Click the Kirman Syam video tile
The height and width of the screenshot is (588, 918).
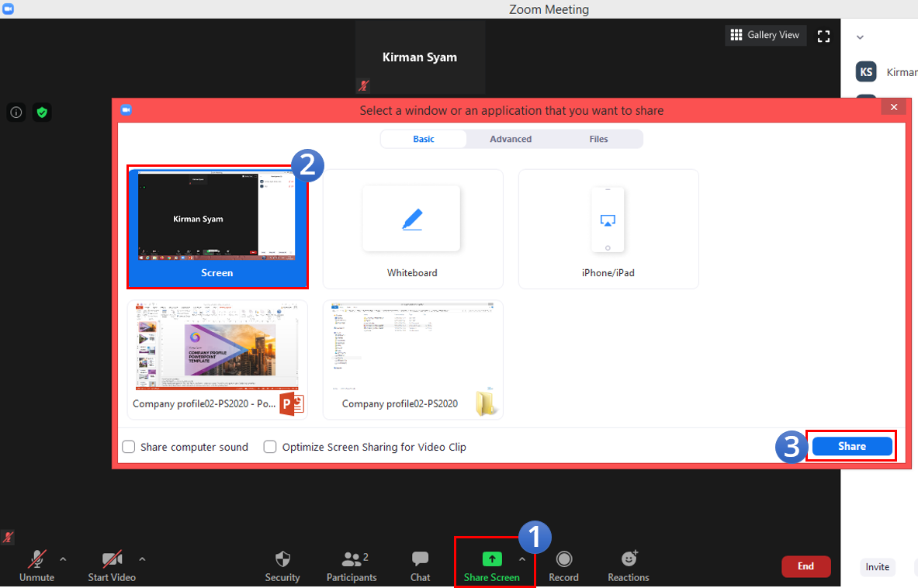click(x=420, y=57)
